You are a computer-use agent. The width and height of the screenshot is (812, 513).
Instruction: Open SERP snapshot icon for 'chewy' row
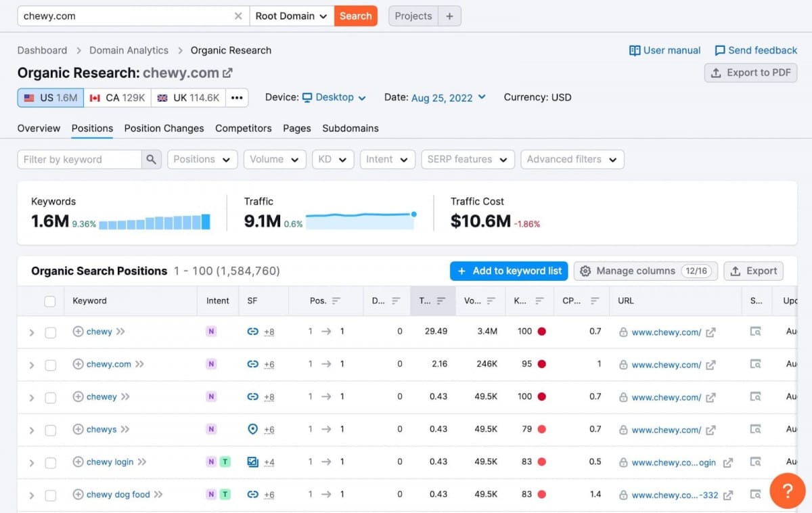coord(755,332)
